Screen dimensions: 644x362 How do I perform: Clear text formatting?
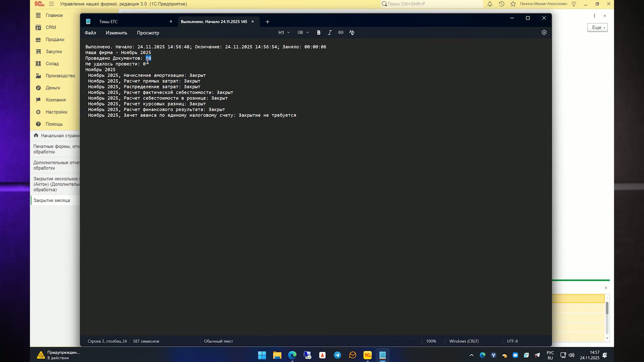coord(352,33)
